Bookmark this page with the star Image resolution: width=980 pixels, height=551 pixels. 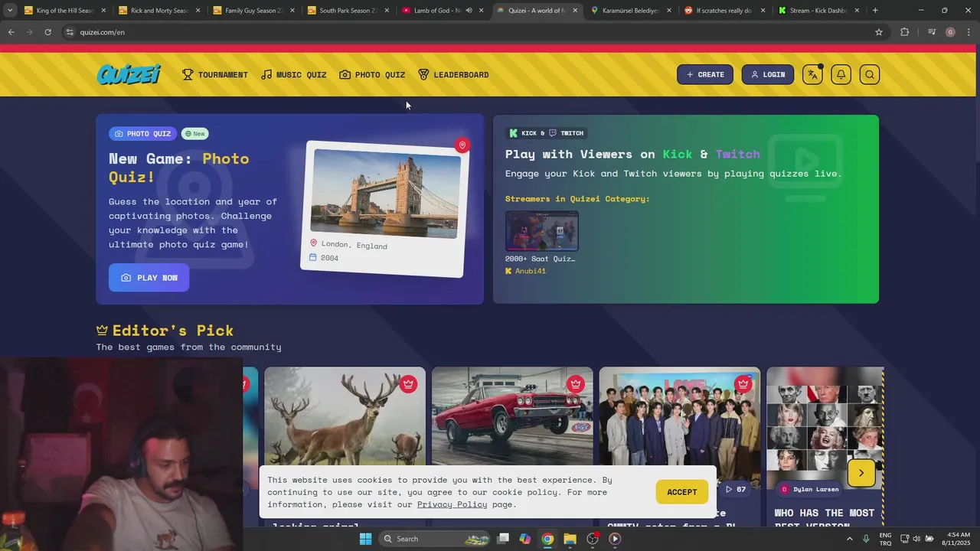click(x=879, y=32)
